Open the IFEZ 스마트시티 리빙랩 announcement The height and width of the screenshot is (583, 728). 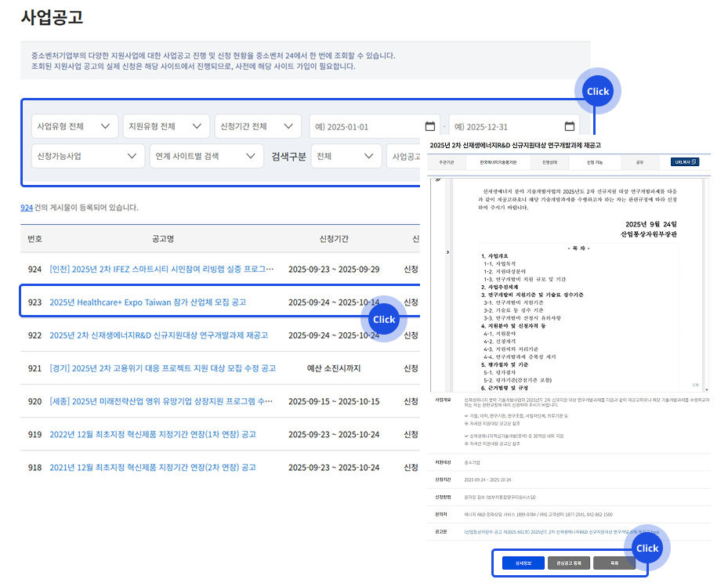(x=161, y=269)
